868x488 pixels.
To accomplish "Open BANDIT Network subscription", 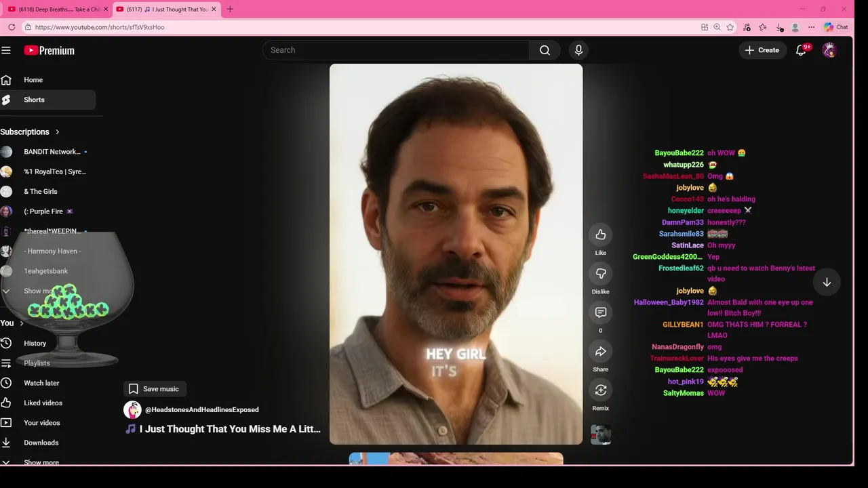I will [x=47, y=152].
